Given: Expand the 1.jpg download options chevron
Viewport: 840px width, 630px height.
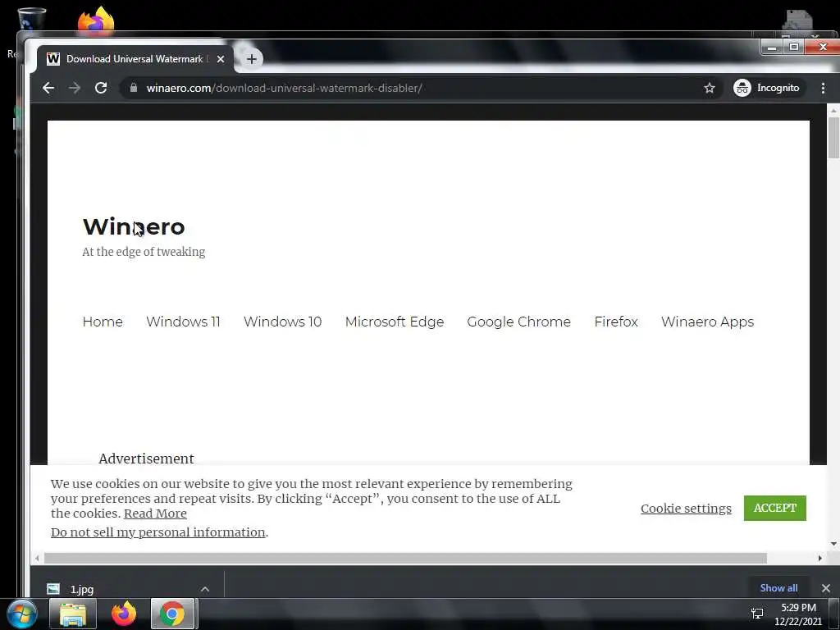Looking at the screenshot, I should tap(204, 589).
